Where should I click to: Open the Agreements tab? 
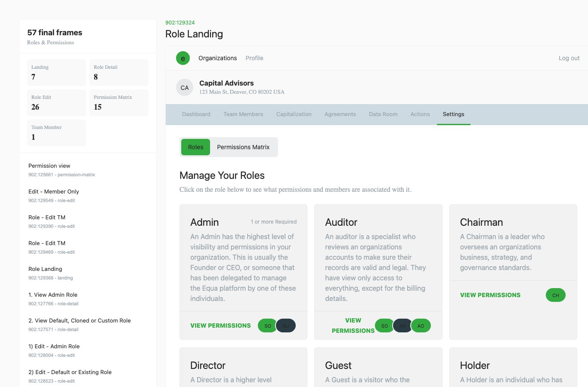[x=340, y=114]
